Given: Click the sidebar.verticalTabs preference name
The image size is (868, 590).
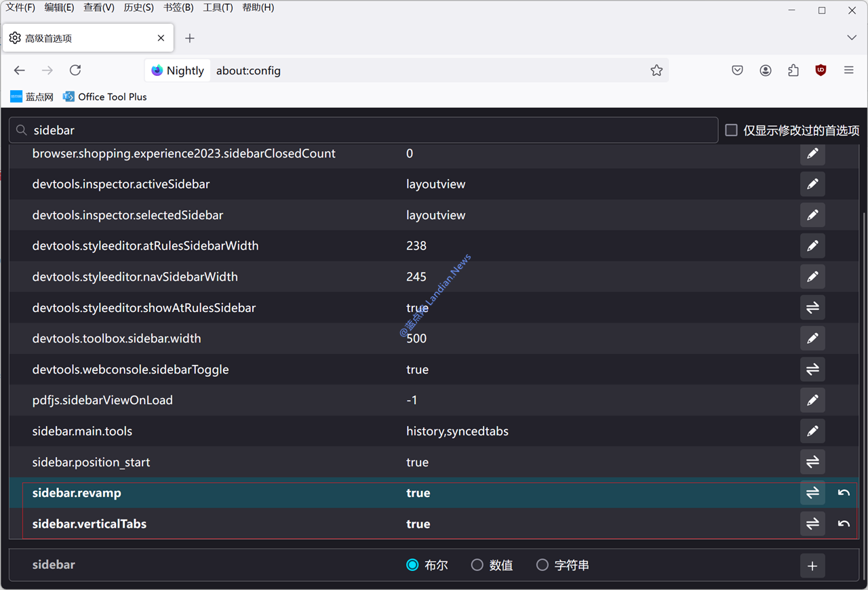Looking at the screenshot, I should [90, 524].
